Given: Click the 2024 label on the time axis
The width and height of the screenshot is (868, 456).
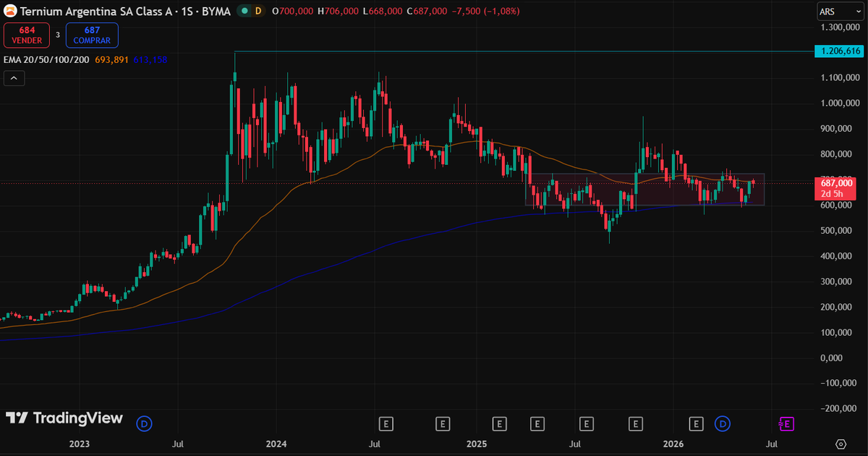Looking at the screenshot, I should [x=276, y=444].
